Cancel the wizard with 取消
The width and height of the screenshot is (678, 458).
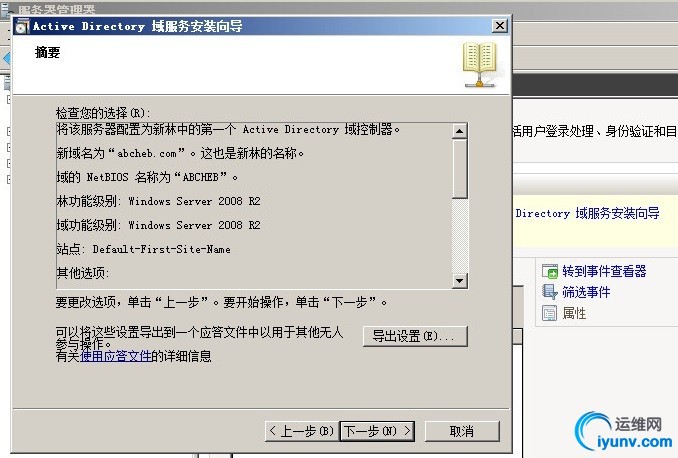tap(462, 431)
